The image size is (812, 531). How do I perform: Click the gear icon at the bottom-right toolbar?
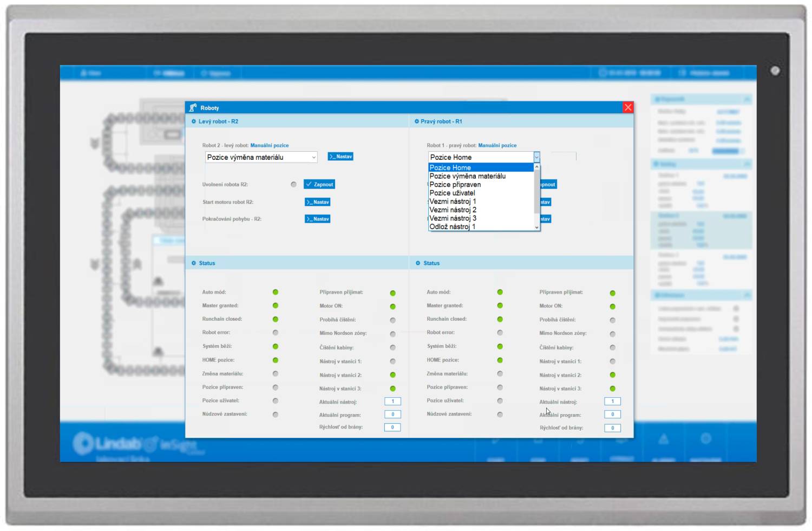pos(706,439)
